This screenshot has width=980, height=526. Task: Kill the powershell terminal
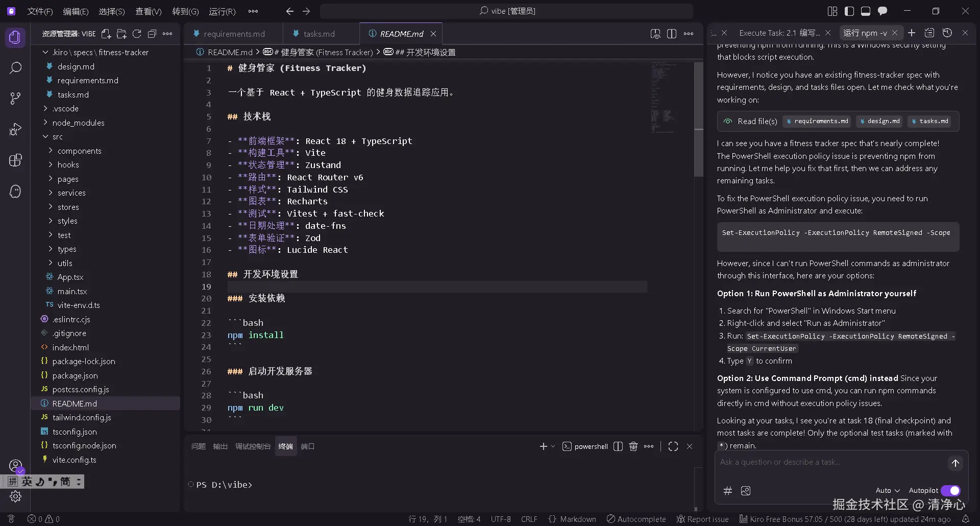(x=633, y=446)
